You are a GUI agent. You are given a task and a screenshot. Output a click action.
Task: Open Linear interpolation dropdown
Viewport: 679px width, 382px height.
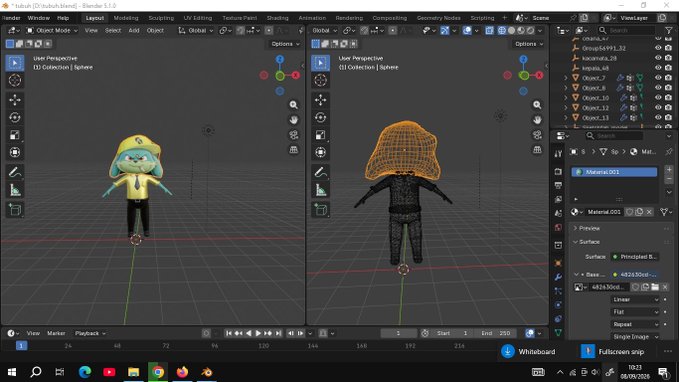point(635,300)
